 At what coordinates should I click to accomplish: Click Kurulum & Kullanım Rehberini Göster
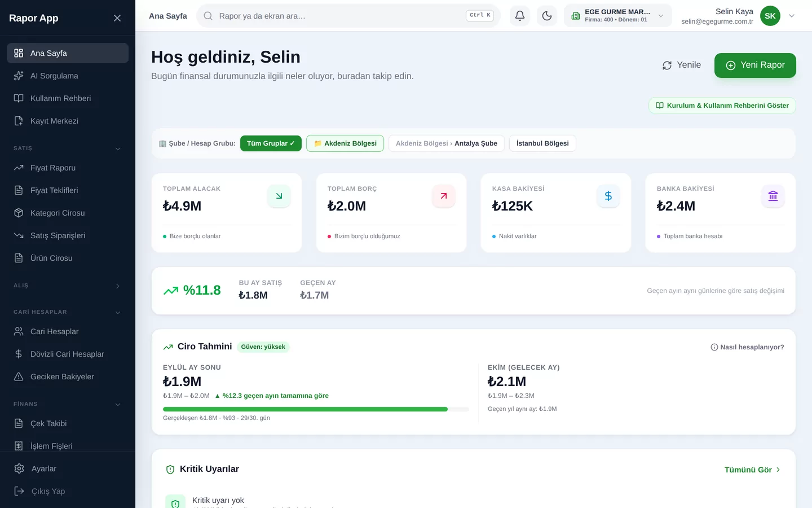pyautogui.click(x=722, y=106)
